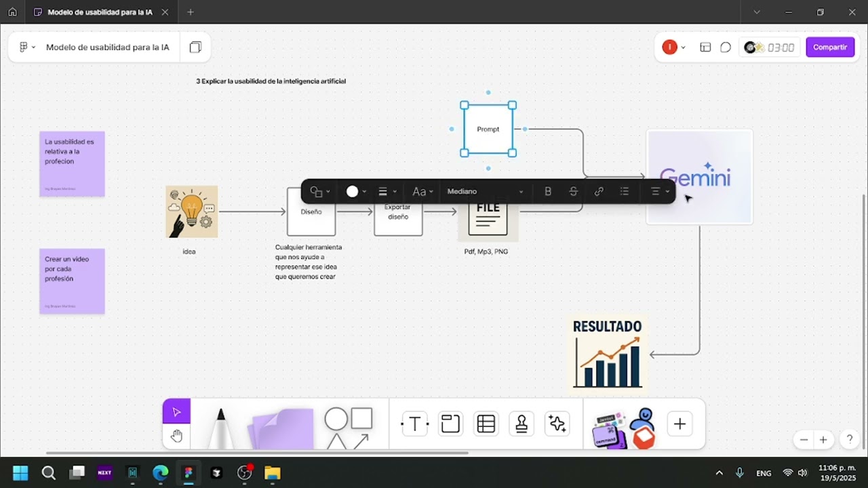Select the Text tool
Screen dimensions: 868x488
click(x=415, y=424)
